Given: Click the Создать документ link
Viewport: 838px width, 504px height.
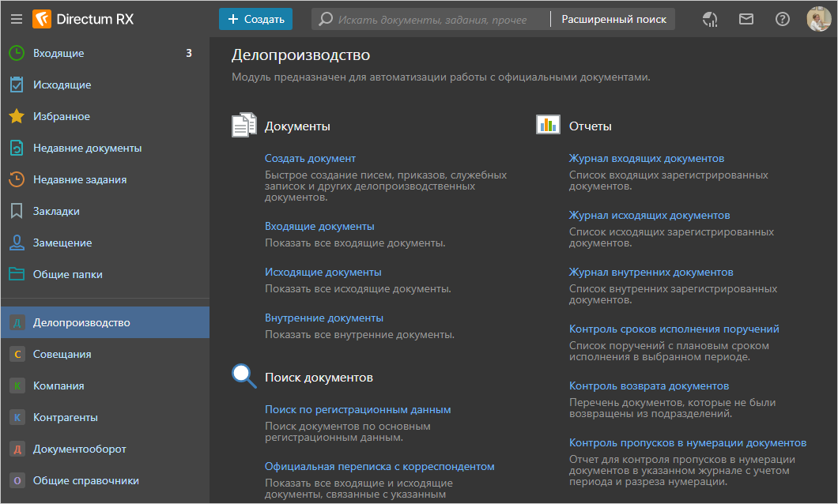Looking at the screenshot, I should point(310,158).
